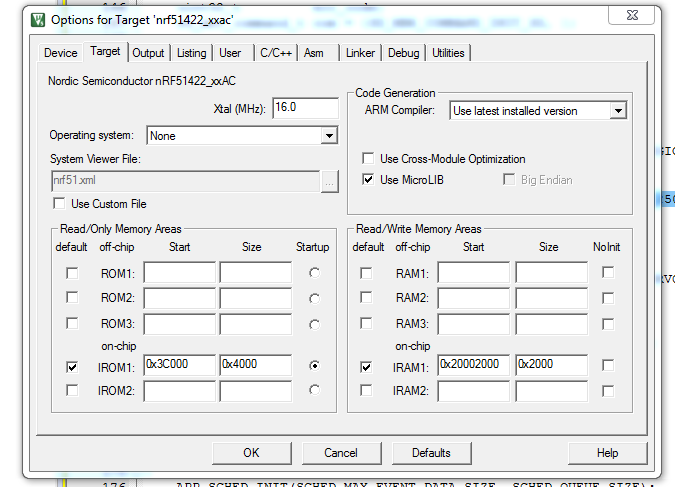Enable NoInit for RAM2

tap(608, 298)
